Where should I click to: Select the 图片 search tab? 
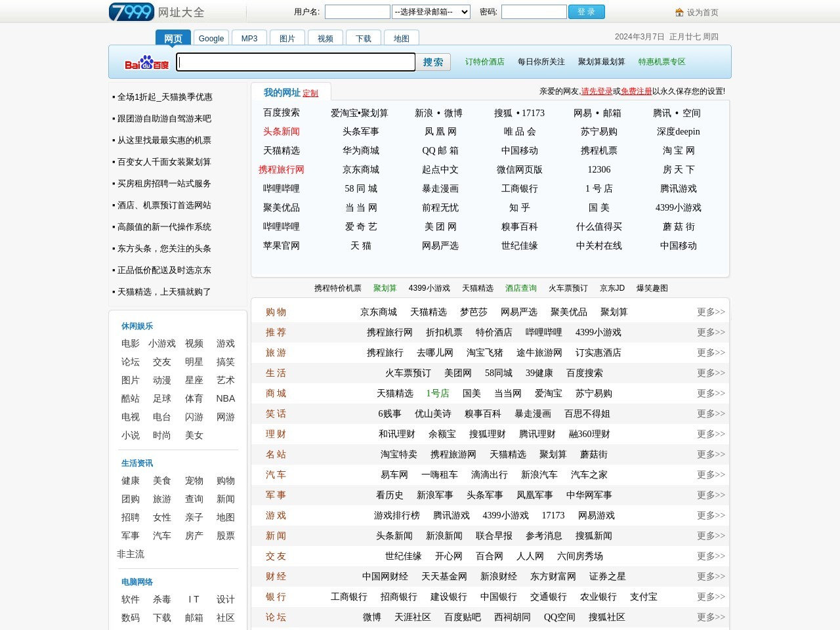pyautogui.click(x=287, y=39)
